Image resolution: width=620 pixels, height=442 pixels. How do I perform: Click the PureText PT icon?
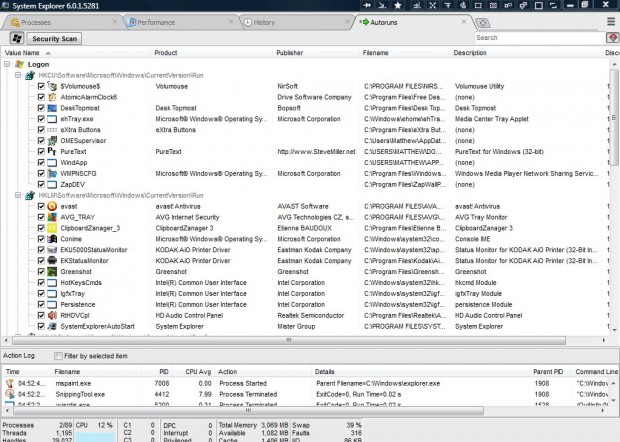click(x=52, y=151)
